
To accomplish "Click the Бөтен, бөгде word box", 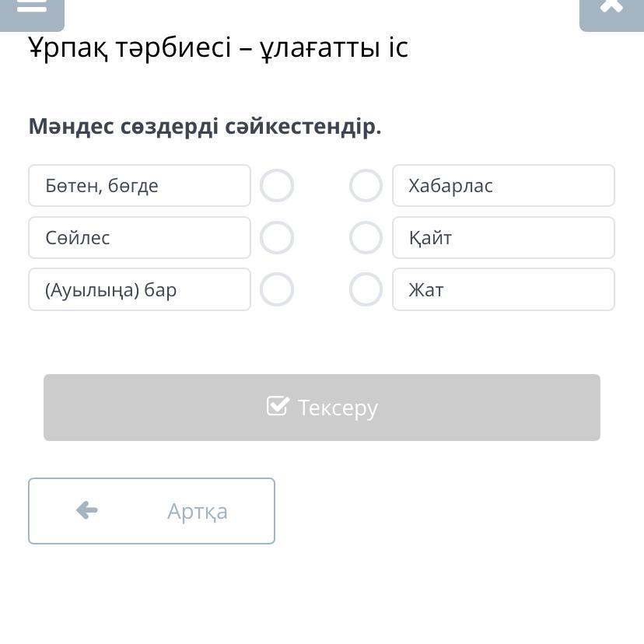I will (139, 186).
